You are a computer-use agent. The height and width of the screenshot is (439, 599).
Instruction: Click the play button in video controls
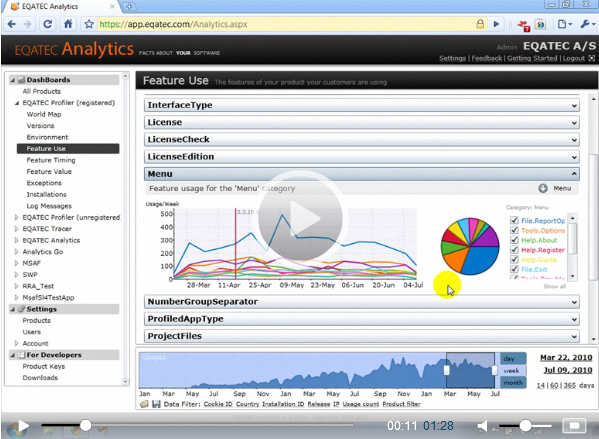point(23,426)
